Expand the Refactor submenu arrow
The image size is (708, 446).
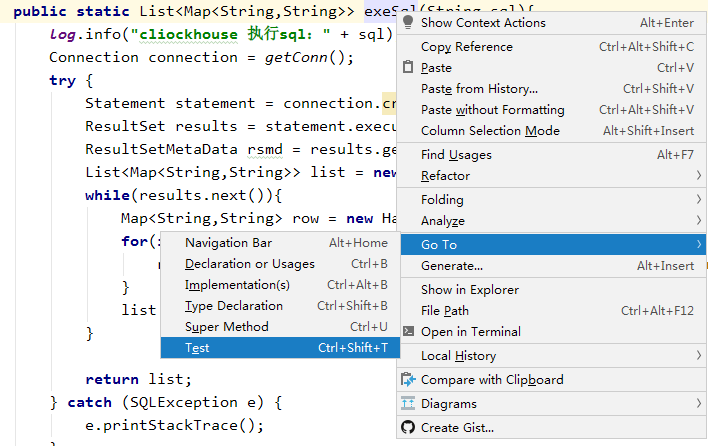click(698, 176)
